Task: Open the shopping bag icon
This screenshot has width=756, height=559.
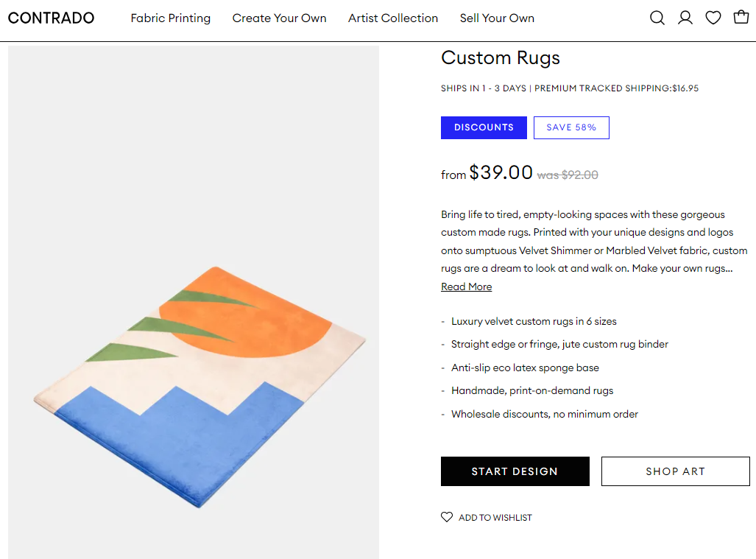Action: [741, 17]
